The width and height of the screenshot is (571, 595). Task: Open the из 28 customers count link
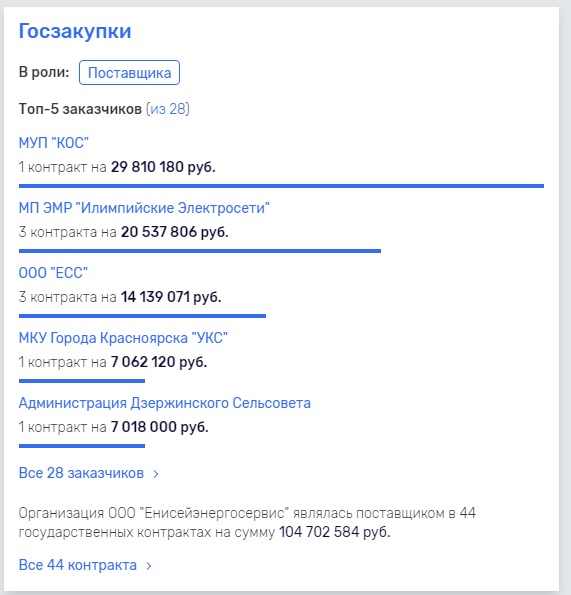[x=168, y=109]
